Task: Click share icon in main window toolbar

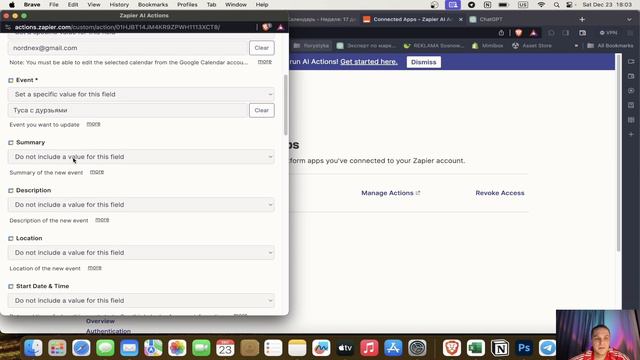Action: 501,33
